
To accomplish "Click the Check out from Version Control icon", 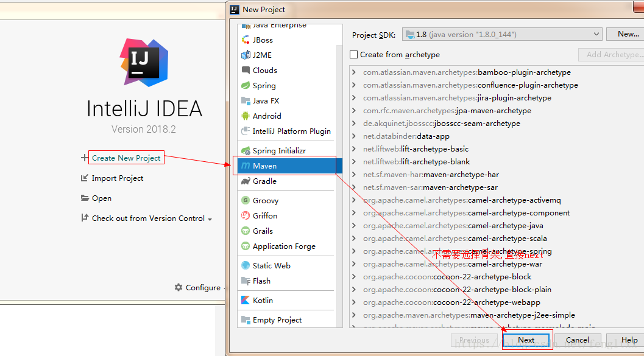I will click(x=85, y=218).
